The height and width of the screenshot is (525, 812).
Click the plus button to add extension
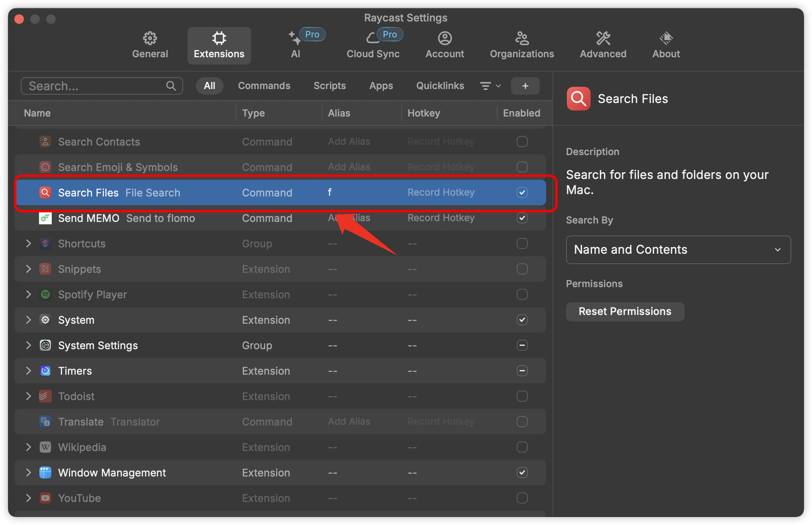coord(525,86)
